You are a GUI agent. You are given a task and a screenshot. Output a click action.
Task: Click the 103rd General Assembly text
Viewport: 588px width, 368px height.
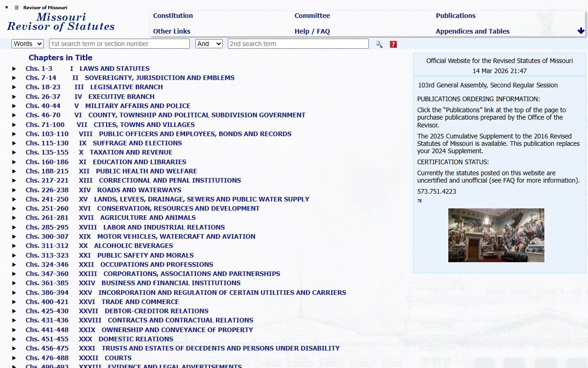coord(488,85)
